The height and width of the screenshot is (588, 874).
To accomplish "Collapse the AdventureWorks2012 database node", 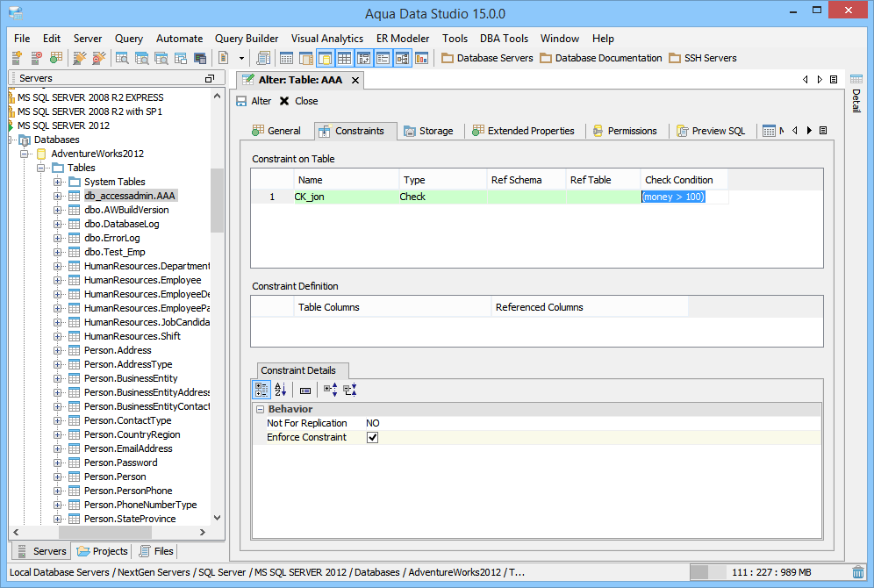I will tap(24, 154).
